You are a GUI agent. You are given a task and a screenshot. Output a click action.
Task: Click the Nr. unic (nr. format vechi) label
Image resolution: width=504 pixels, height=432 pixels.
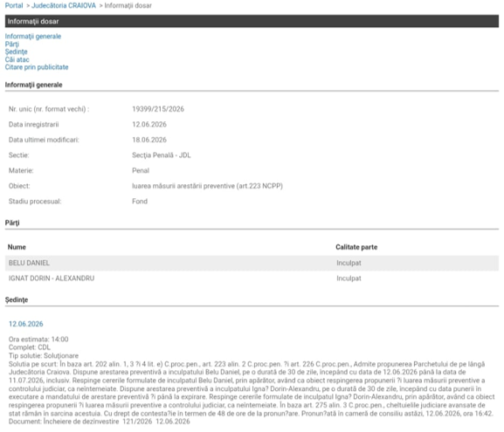click(x=49, y=109)
